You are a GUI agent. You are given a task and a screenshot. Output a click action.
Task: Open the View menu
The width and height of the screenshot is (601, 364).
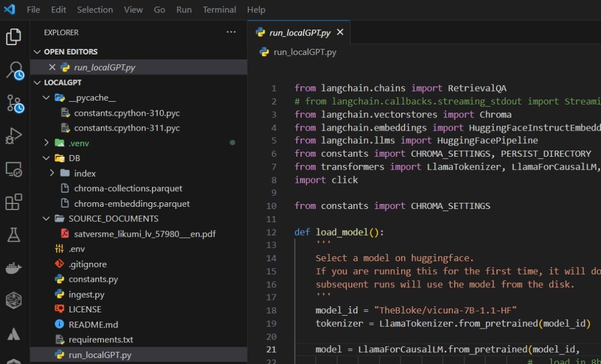(x=134, y=9)
